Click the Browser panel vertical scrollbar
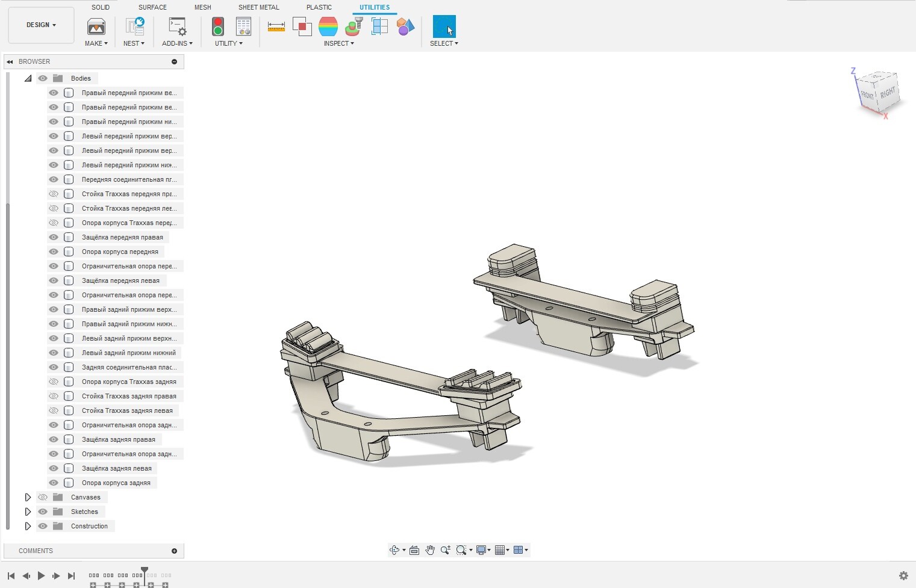The image size is (916, 588). 7,367
